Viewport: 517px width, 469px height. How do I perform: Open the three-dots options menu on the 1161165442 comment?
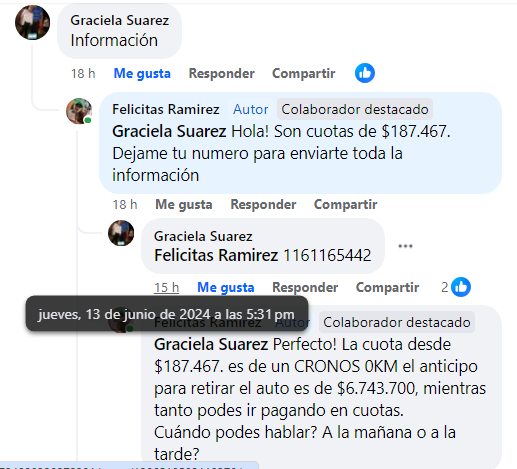click(x=405, y=246)
